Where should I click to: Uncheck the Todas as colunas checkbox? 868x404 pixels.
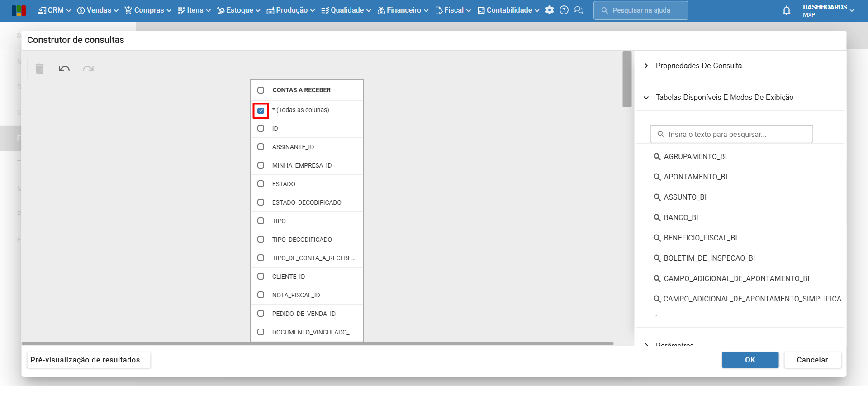point(261,111)
